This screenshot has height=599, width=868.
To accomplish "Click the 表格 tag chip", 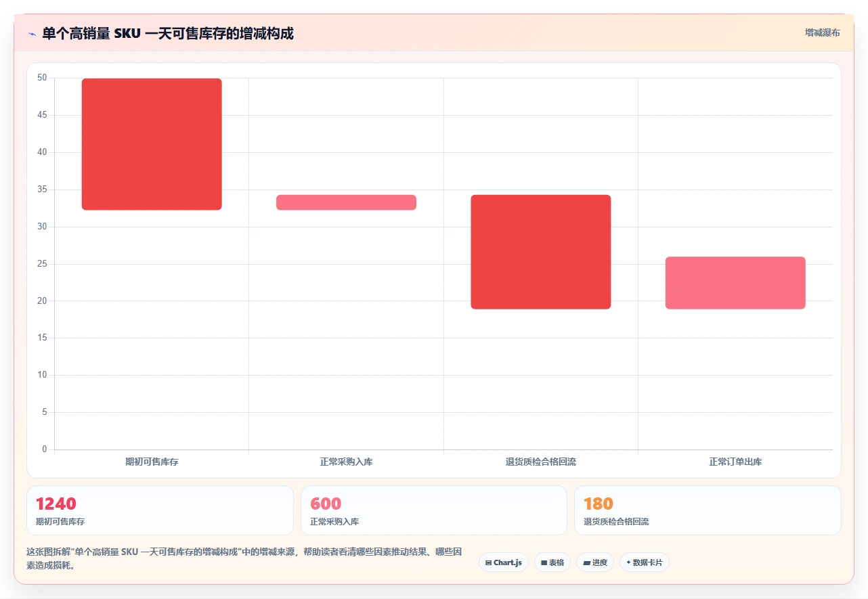I will coord(552,562).
